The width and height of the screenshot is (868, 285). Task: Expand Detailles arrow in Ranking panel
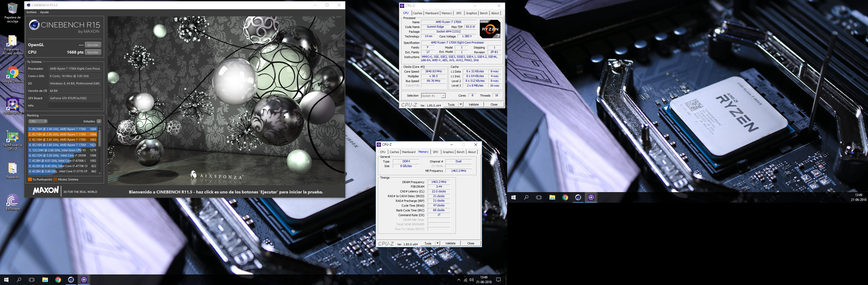pos(99,121)
